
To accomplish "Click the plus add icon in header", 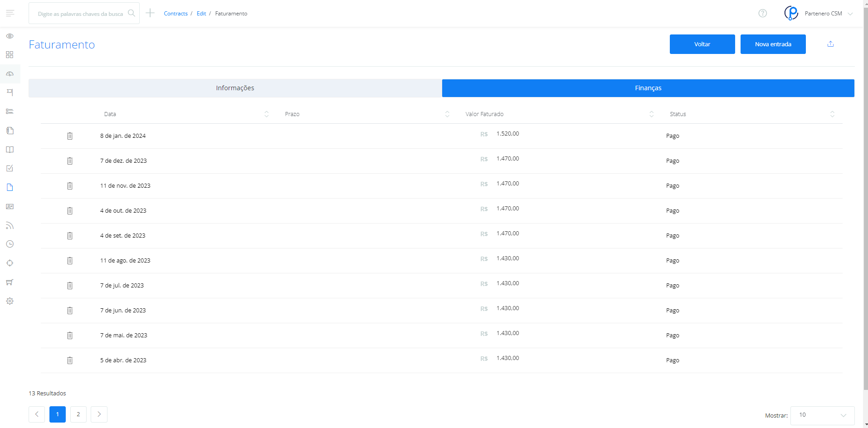I will point(150,13).
